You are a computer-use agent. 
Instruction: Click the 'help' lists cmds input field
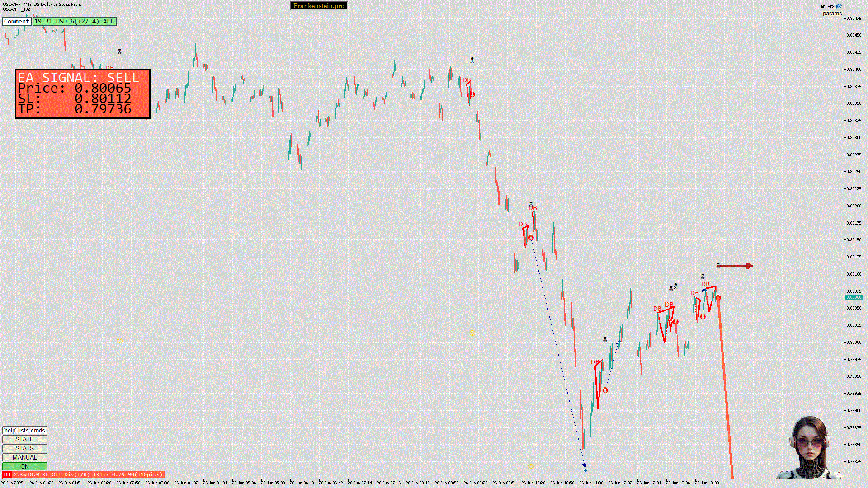(x=24, y=430)
